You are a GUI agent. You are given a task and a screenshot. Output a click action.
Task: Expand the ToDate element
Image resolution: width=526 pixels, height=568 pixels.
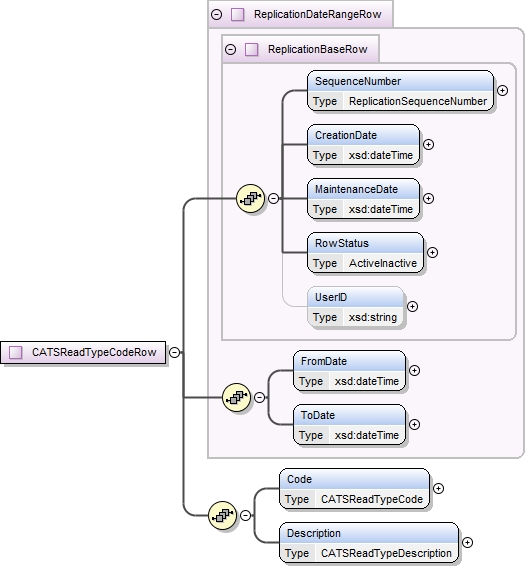pyautogui.click(x=414, y=424)
